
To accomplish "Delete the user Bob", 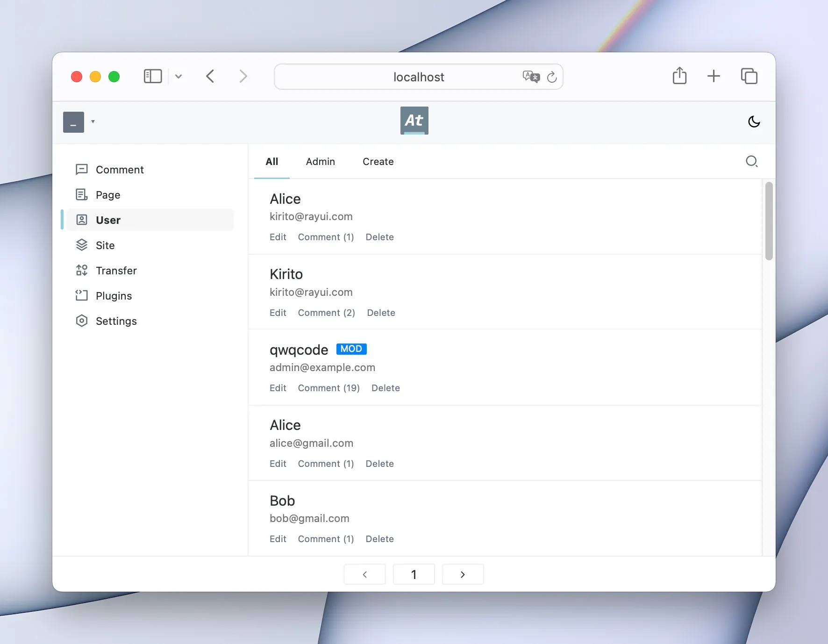I will [x=379, y=539].
